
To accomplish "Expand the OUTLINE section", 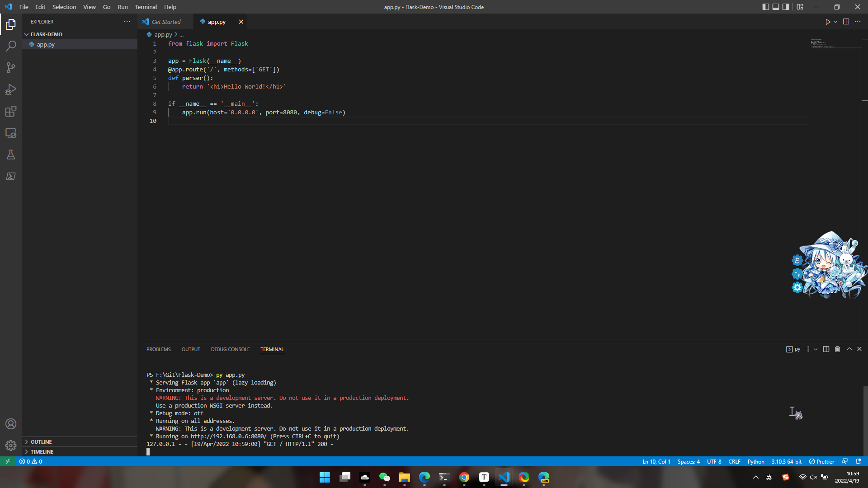I will click(x=41, y=442).
